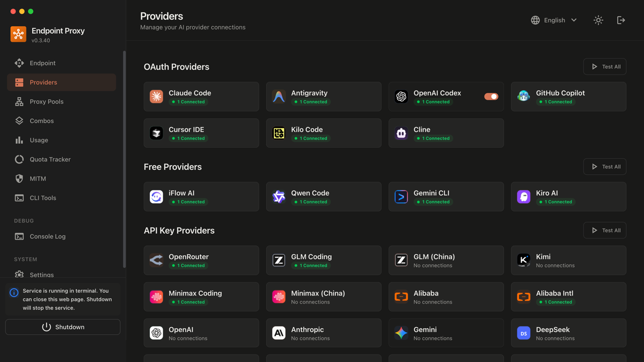
Task: Click "1 Connected" badge under Cursor IDE
Action: [x=188, y=138]
